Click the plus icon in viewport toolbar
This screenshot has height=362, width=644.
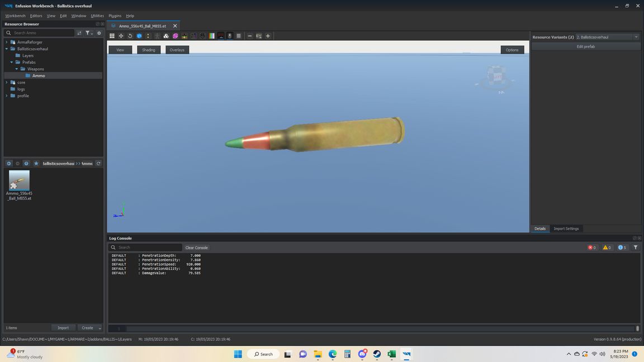click(x=268, y=36)
